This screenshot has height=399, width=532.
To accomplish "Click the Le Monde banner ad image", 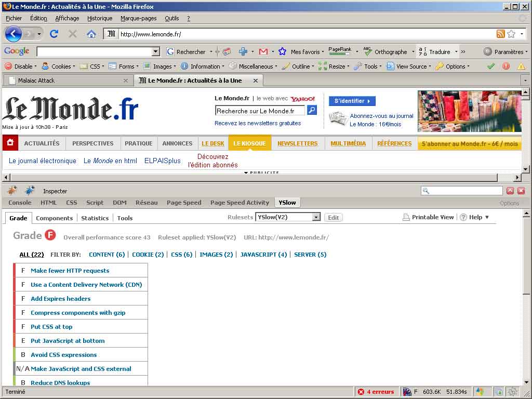I will [470, 111].
